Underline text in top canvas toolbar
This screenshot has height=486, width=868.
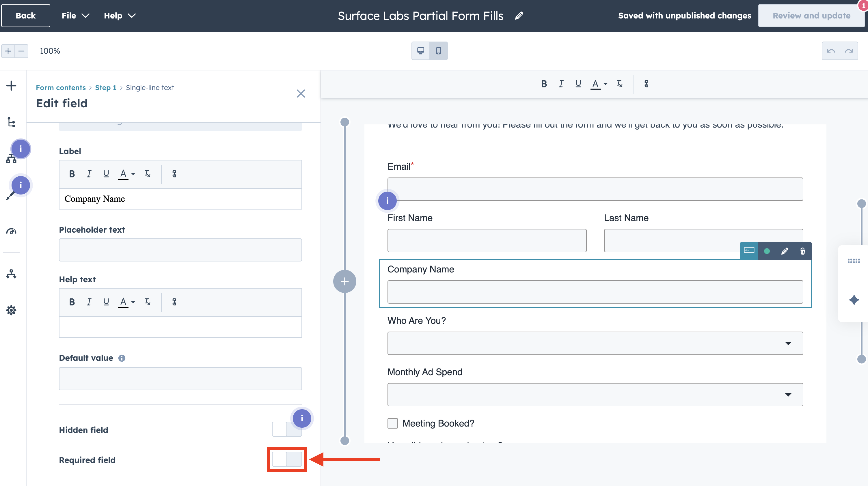tap(578, 84)
